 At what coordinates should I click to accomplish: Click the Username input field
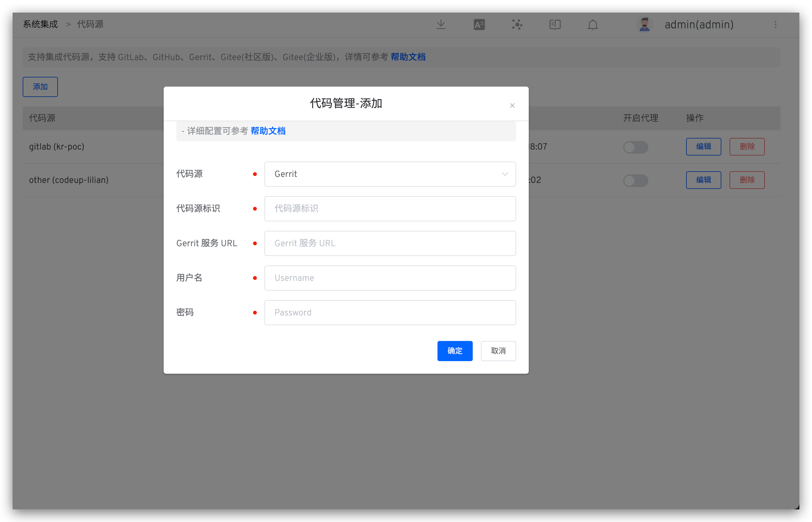(390, 278)
